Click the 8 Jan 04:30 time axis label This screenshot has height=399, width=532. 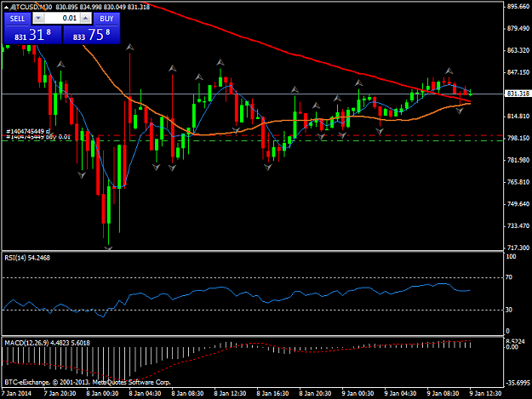pyautogui.click(x=145, y=394)
